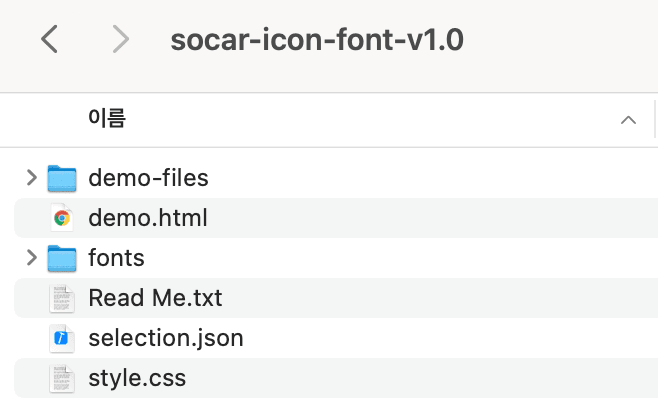Select the demo.html file name
The height and width of the screenshot is (410, 658).
tap(148, 218)
